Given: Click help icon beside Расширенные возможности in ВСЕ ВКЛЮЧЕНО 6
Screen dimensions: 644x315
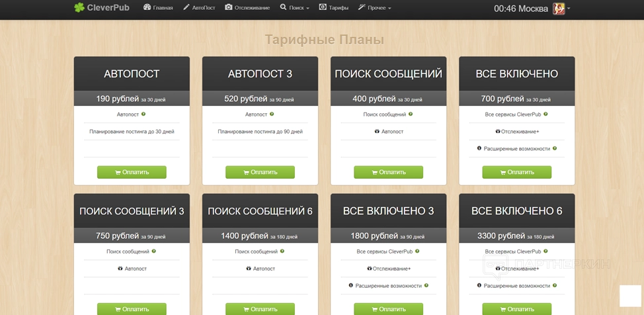Looking at the screenshot, I should click(555, 285).
